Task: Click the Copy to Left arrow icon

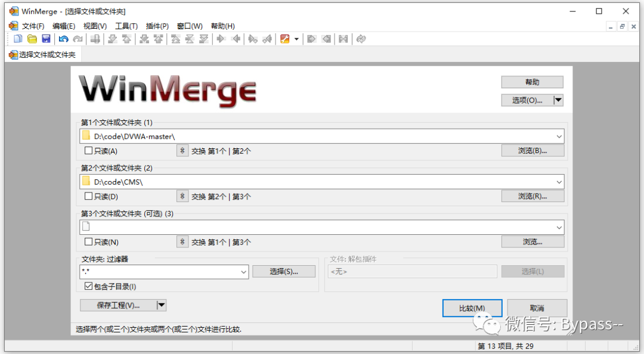Action: 236,39
